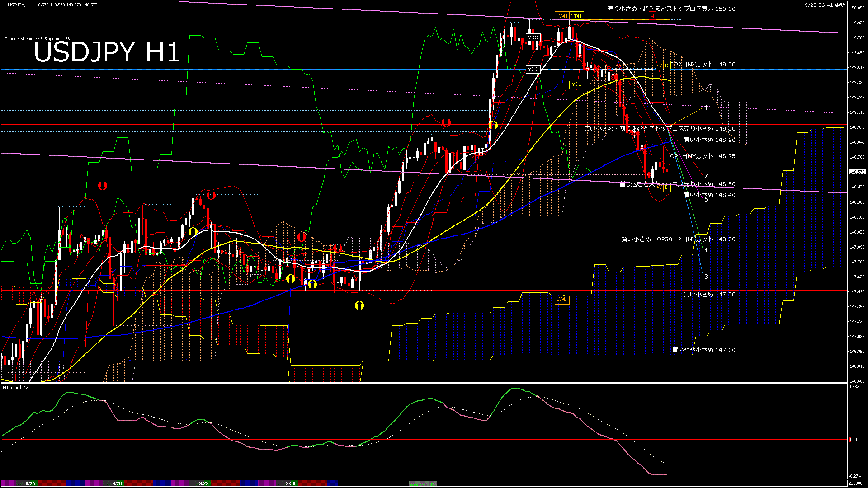
Task: Click the YDH level label box
Action: [576, 16]
